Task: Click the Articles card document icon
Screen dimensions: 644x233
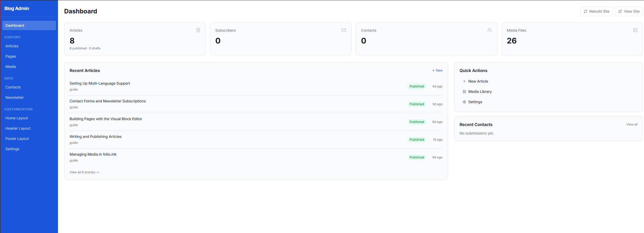Action: (x=198, y=30)
